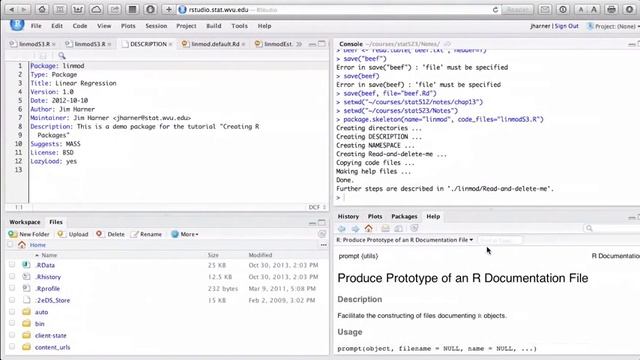Check the box for bin folder

pyautogui.click(x=12, y=323)
